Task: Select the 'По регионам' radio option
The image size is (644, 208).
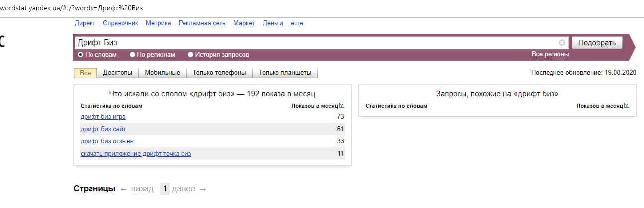Action: 132,55
